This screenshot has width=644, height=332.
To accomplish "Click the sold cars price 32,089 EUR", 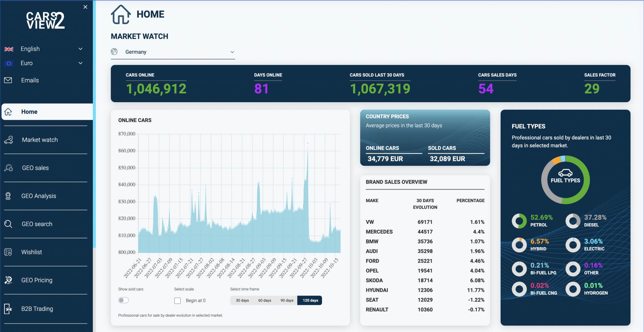I will (447, 159).
